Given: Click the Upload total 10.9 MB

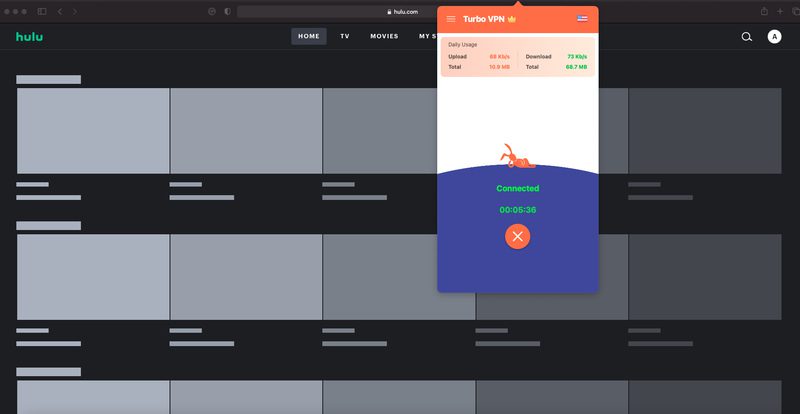Looking at the screenshot, I should click(x=499, y=67).
